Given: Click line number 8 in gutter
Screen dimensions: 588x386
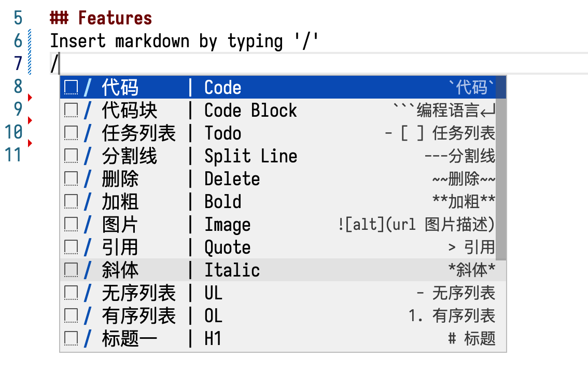Looking at the screenshot, I should click(x=18, y=86).
